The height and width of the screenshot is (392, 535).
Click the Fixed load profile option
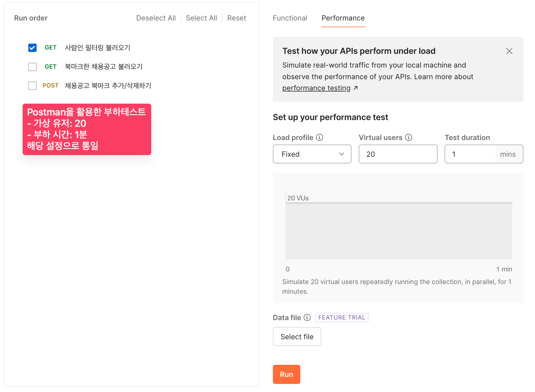pos(312,154)
